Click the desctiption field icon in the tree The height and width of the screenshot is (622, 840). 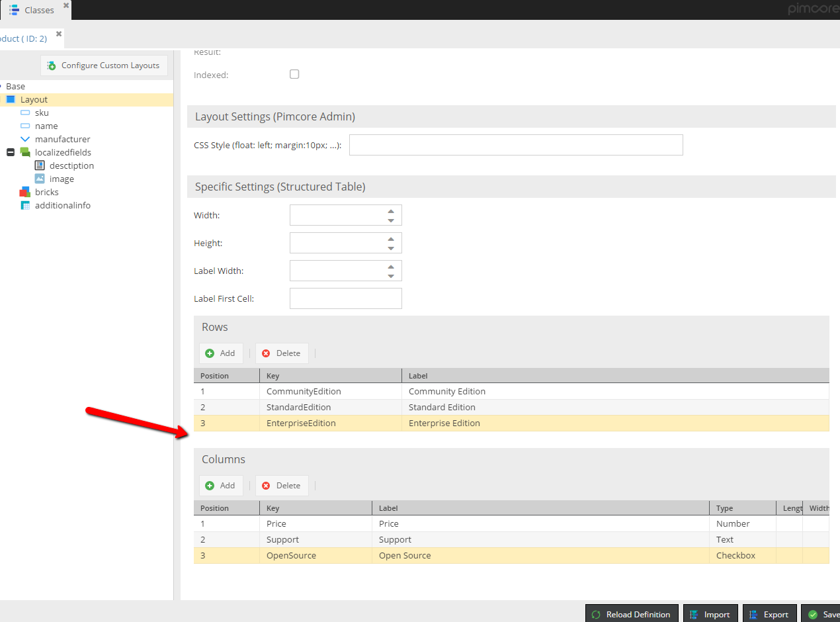(x=40, y=165)
